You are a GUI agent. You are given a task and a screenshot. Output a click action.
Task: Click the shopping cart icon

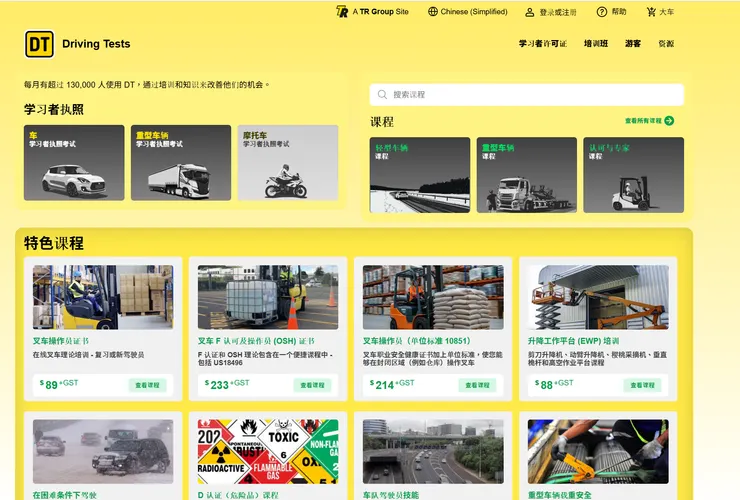(x=651, y=12)
